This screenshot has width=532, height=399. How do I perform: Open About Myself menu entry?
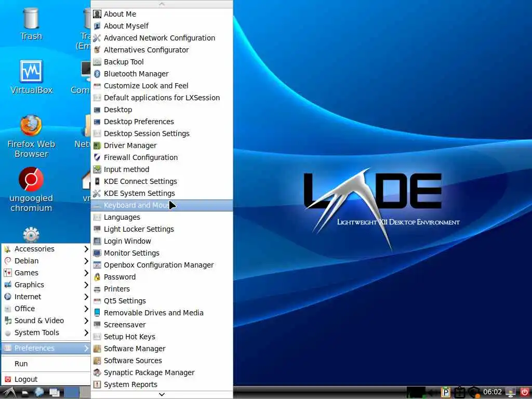tap(162, 26)
